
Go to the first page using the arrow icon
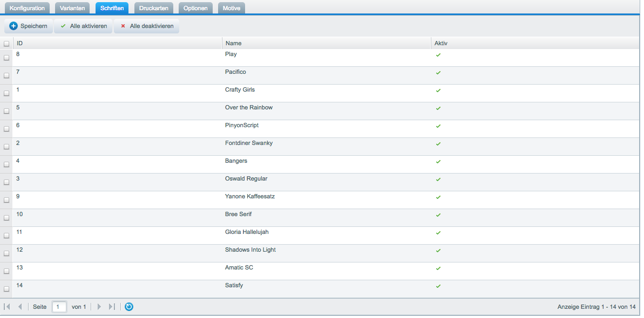(7, 307)
